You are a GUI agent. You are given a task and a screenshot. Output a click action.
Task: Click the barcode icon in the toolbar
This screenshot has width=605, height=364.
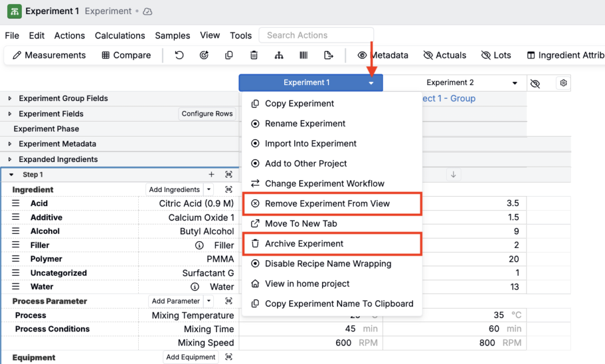tap(304, 56)
